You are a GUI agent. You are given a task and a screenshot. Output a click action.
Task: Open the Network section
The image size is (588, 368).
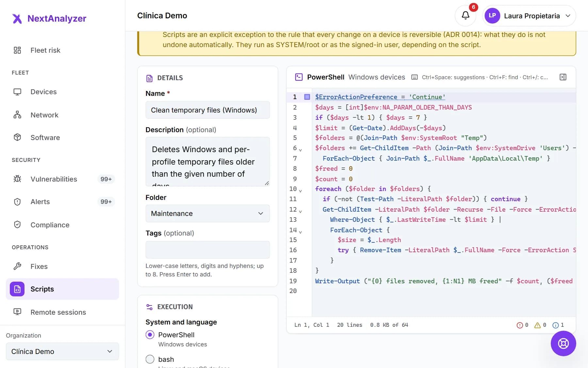coord(62,115)
